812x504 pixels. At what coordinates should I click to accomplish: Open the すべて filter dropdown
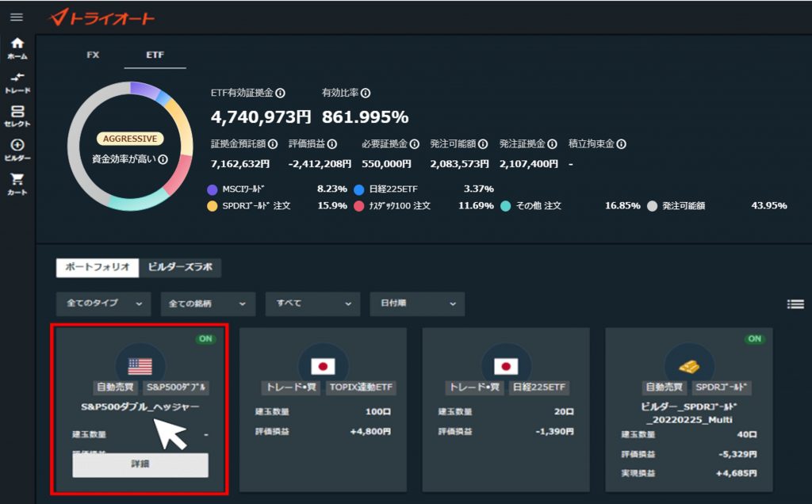[312, 304]
